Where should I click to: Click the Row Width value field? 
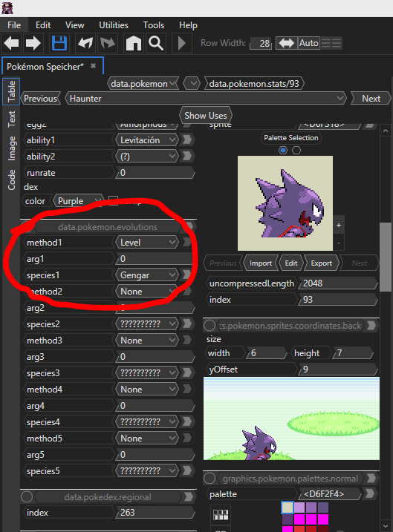(x=261, y=44)
